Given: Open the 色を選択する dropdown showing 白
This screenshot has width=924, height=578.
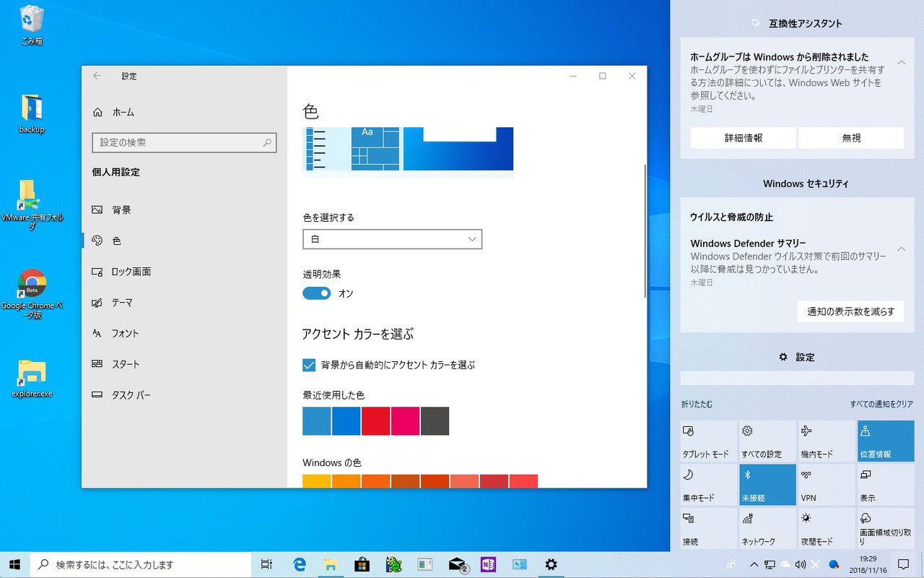Looking at the screenshot, I should pos(392,239).
